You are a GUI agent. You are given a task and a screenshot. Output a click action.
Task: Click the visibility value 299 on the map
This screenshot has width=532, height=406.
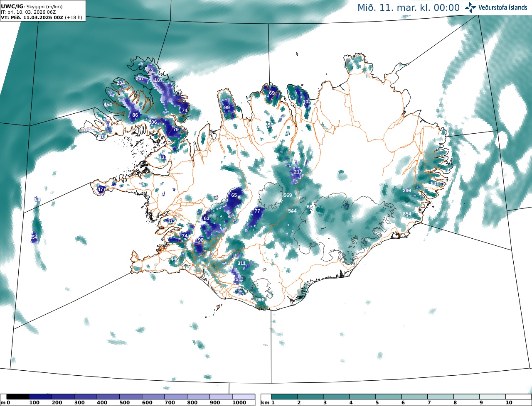pos(407,191)
